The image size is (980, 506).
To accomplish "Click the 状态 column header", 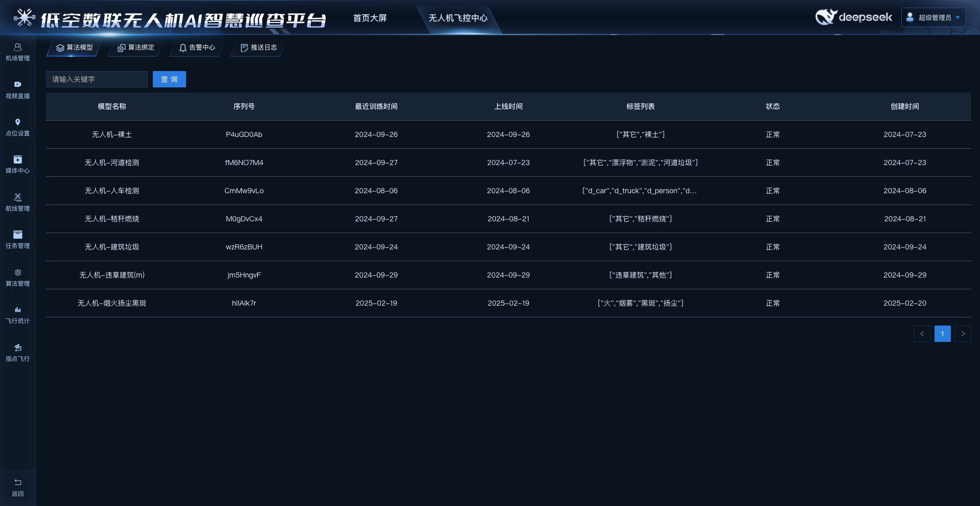I will (x=772, y=106).
